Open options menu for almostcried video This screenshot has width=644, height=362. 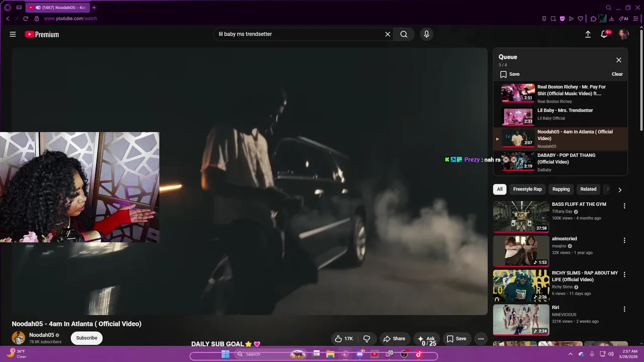click(x=624, y=240)
